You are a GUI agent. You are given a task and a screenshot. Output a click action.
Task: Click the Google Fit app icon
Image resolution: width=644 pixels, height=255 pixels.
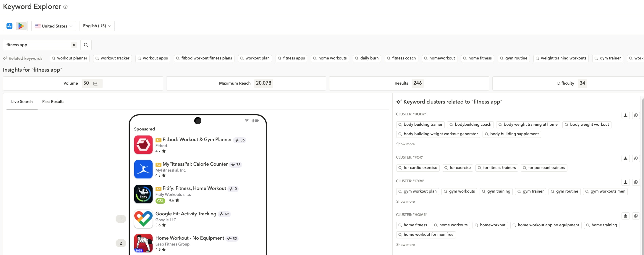pyautogui.click(x=143, y=219)
